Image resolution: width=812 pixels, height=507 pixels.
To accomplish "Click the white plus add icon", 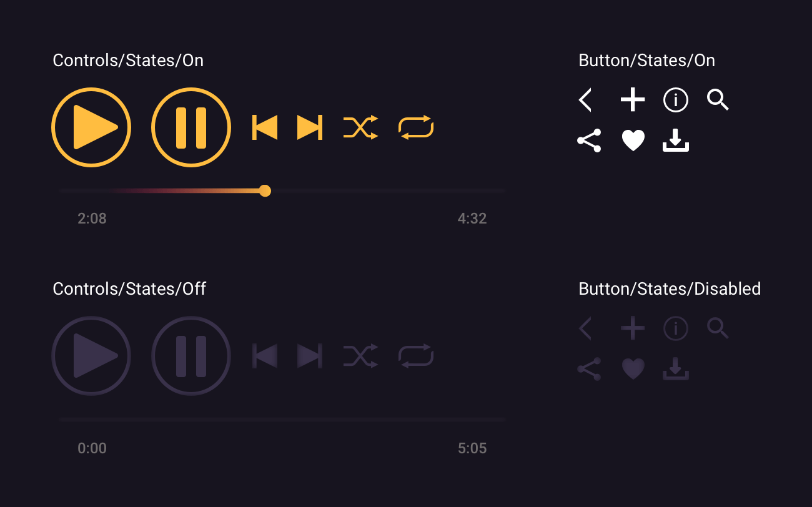I will click(x=633, y=100).
